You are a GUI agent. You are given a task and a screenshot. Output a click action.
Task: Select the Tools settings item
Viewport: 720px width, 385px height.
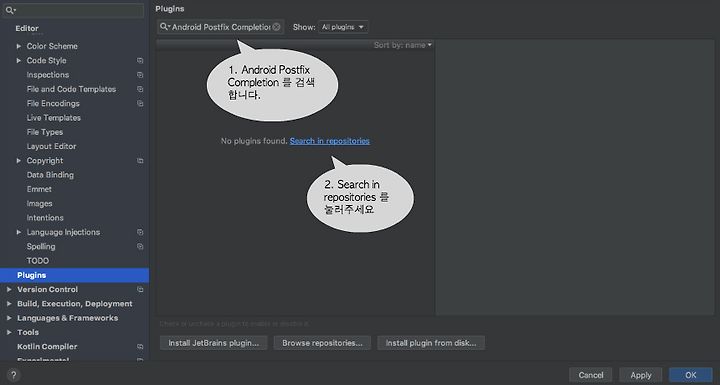28,332
